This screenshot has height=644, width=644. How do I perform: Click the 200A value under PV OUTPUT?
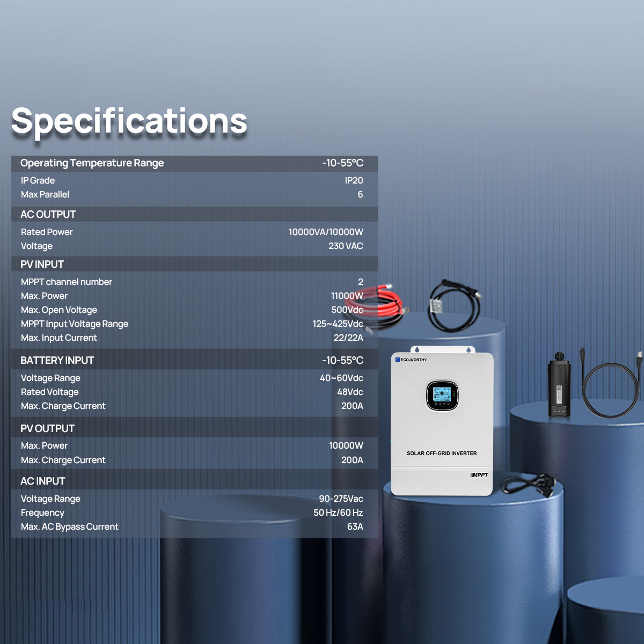coord(352,460)
